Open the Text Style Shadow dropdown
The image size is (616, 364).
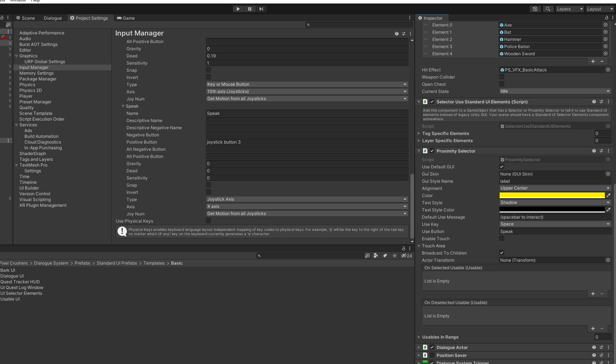[555, 202]
